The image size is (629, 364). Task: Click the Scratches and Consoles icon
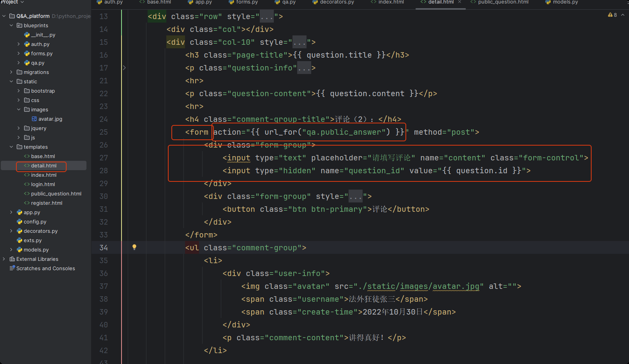click(x=12, y=268)
